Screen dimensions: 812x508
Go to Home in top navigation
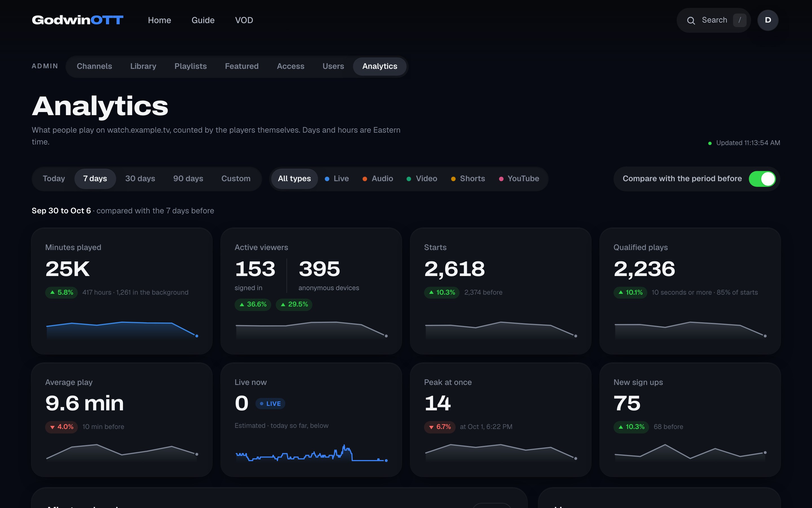(x=159, y=21)
